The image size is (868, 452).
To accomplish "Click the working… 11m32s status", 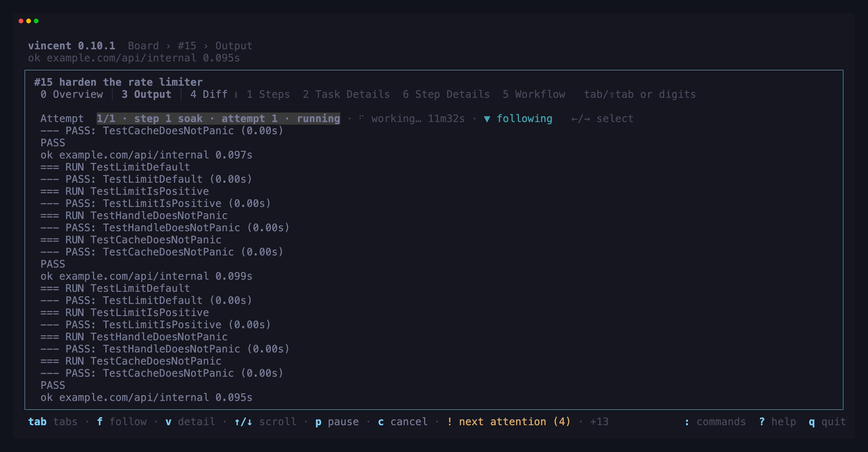I will [418, 119].
